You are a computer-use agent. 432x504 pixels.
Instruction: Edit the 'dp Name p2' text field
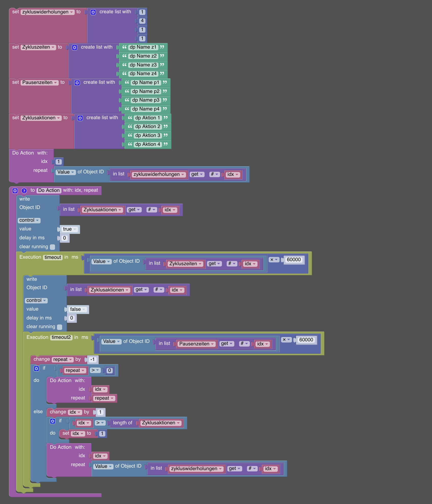pyautogui.click(x=146, y=91)
